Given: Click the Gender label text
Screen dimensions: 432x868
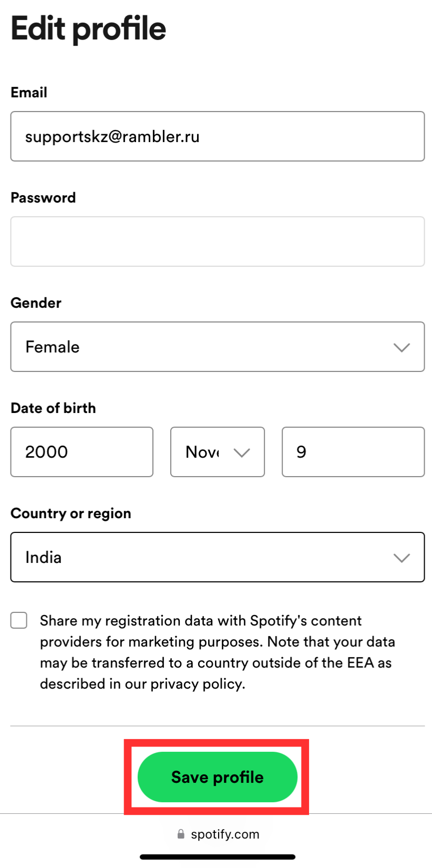Looking at the screenshot, I should [x=36, y=303].
